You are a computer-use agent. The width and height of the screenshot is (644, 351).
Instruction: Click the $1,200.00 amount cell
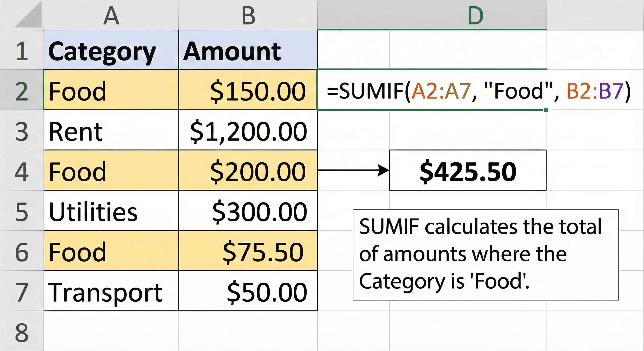247,132
